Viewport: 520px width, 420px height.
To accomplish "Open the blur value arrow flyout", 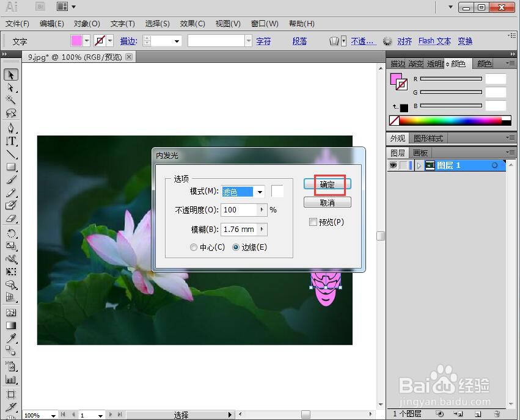I will point(262,229).
